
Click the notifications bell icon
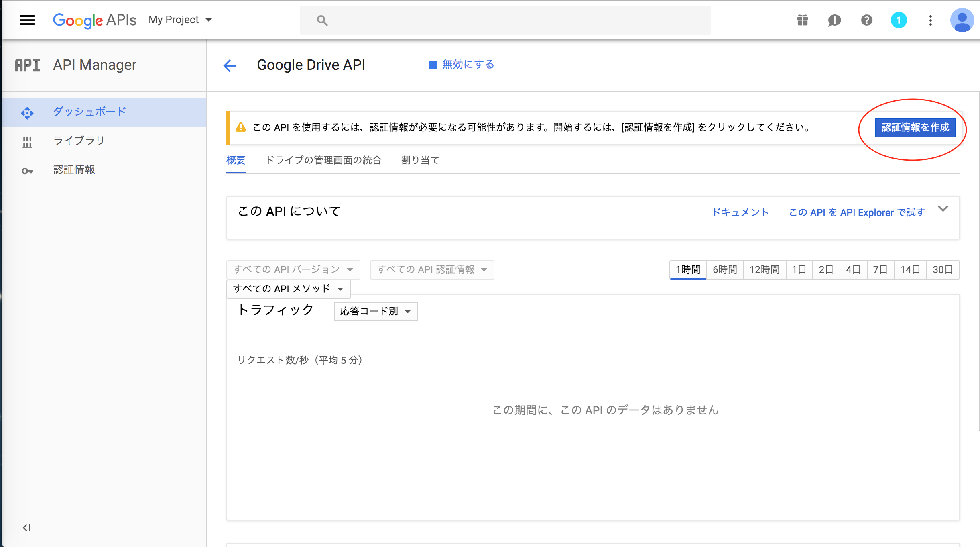click(x=834, y=20)
